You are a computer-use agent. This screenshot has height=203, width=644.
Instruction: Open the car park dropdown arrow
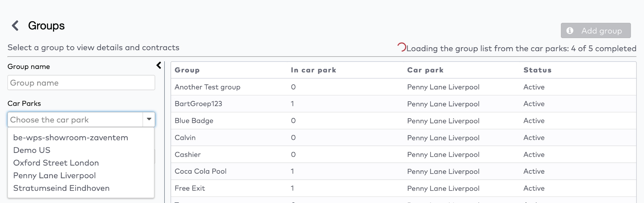click(x=149, y=119)
